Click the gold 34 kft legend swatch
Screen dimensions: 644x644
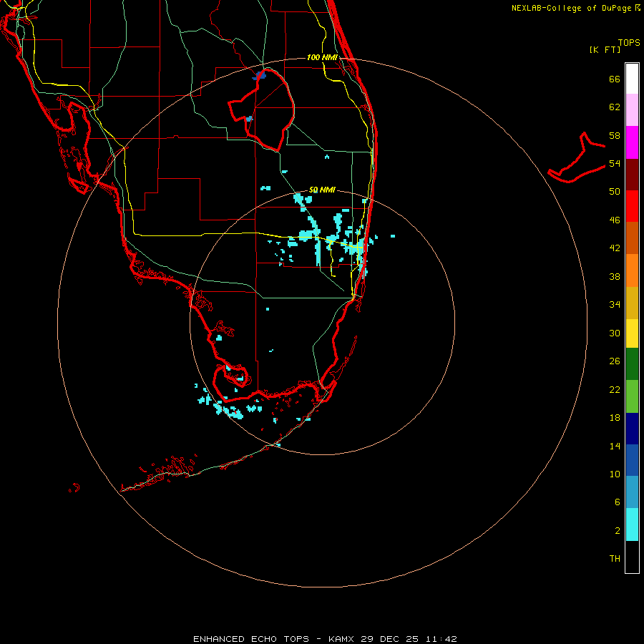(632, 303)
